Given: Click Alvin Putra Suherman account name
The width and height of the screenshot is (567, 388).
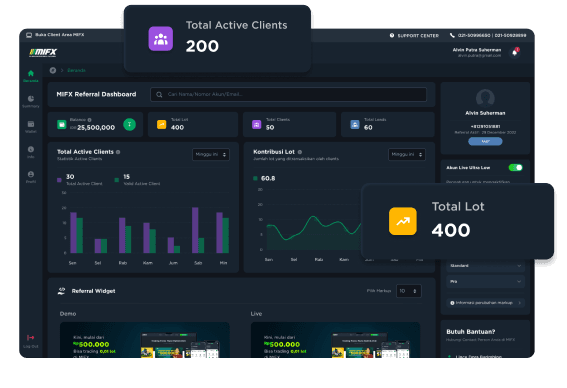Looking at the screenshot, I should tap(477, 50).
